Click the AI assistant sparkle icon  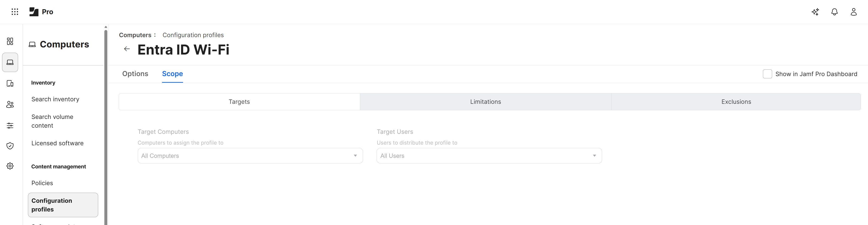pyautogui.click(x=815, y=12)
